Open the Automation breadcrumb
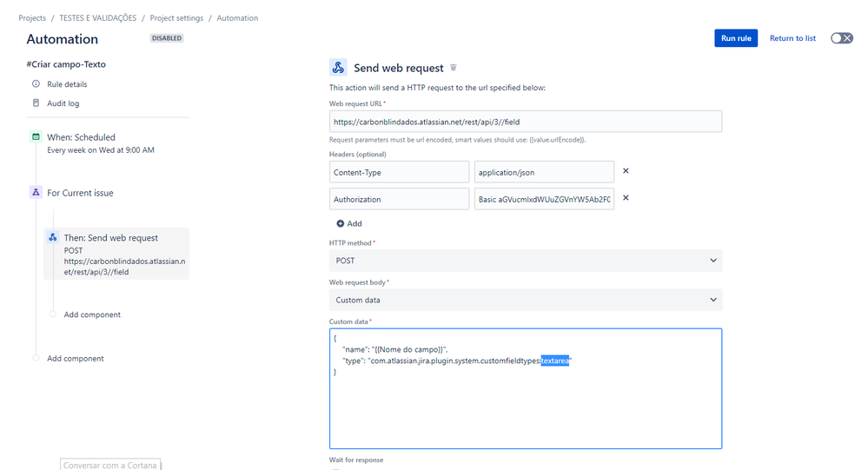 tap(237, 18)
